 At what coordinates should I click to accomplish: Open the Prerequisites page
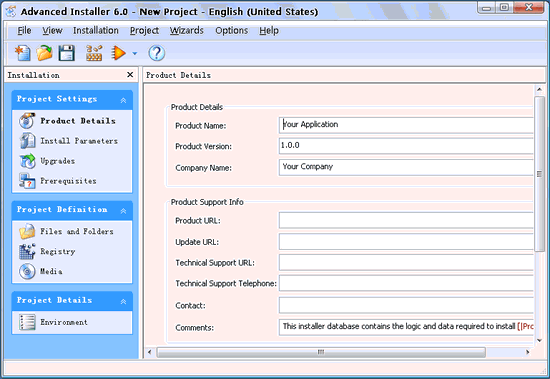[x=68, y=181]
